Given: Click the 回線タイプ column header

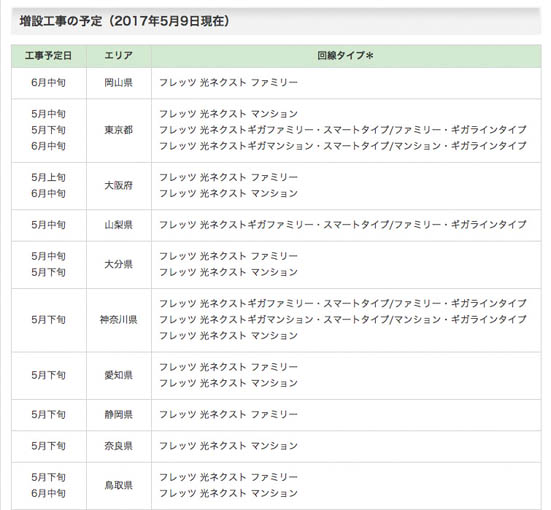Looking at the screenshot, I should pyautogui.click(x=345, y=56).
